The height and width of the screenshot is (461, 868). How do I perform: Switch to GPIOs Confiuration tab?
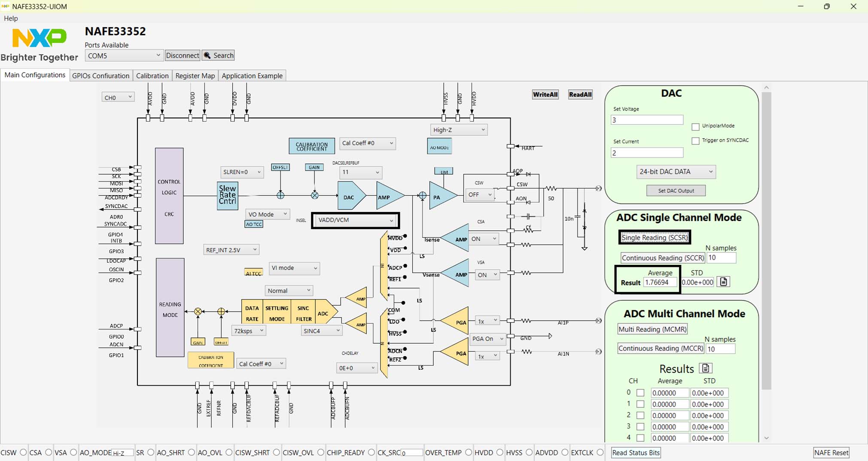pos(101,76)
